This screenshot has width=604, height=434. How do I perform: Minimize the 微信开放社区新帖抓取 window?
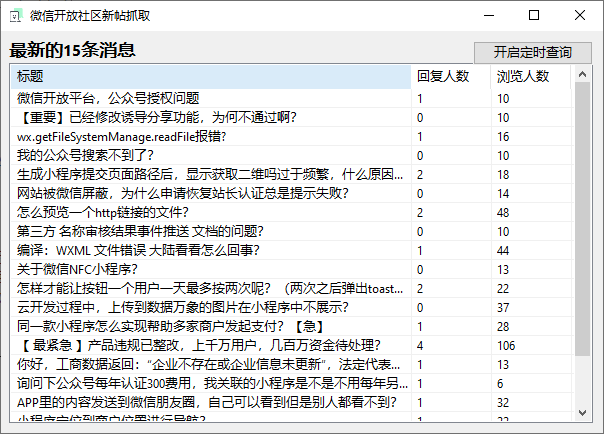[x=488, y=16]
